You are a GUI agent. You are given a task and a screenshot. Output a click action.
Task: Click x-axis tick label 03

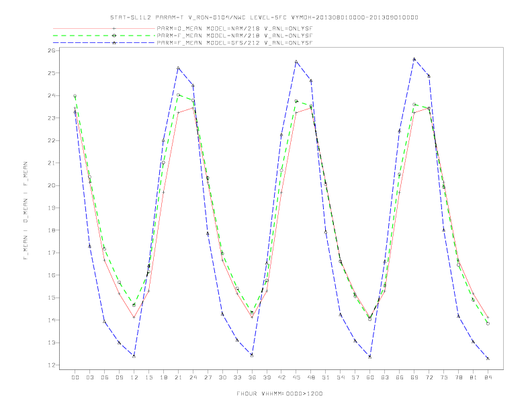point(89,377)
